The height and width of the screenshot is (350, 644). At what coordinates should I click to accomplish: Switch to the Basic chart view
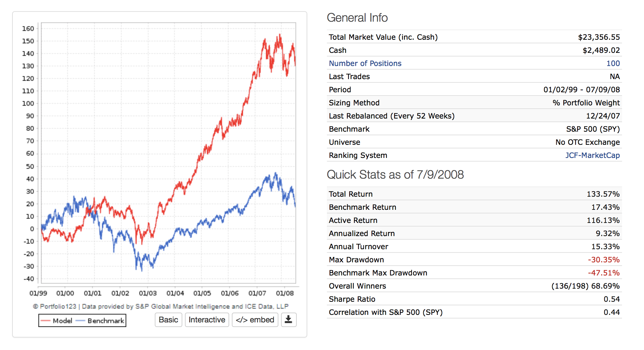(168, 320)
